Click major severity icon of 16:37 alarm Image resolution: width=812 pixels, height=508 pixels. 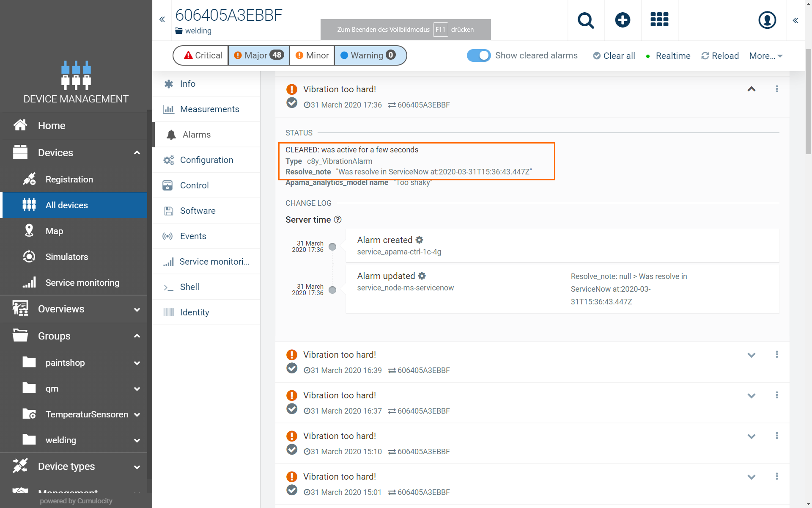click(x=292, y=395)
